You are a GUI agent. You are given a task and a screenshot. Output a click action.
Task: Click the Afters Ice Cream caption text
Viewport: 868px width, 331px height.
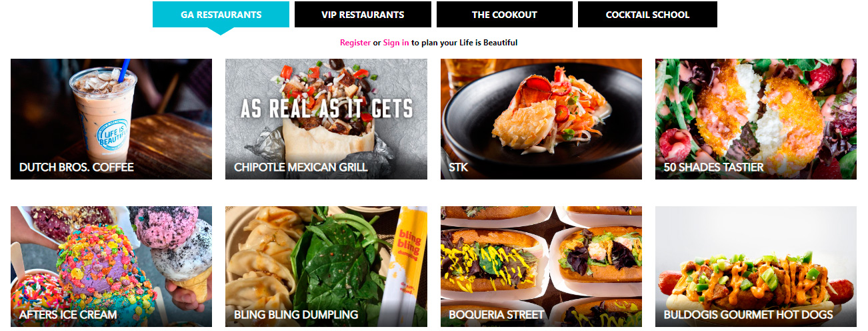click(68, 315)
